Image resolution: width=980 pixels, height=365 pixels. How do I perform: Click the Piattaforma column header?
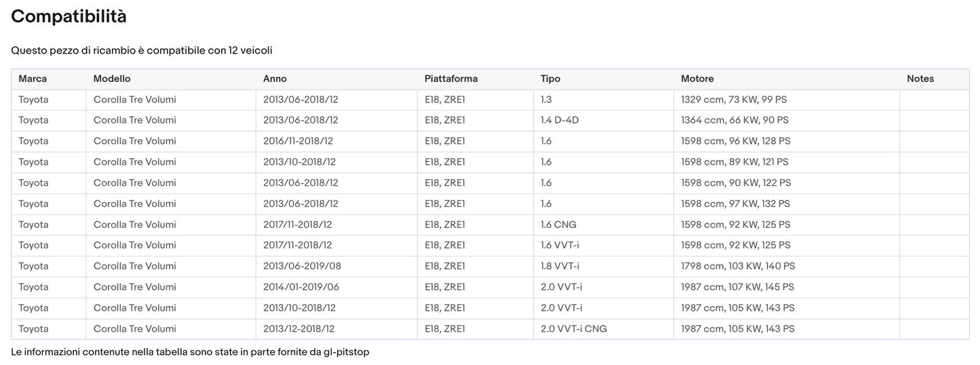pos(451,79)
